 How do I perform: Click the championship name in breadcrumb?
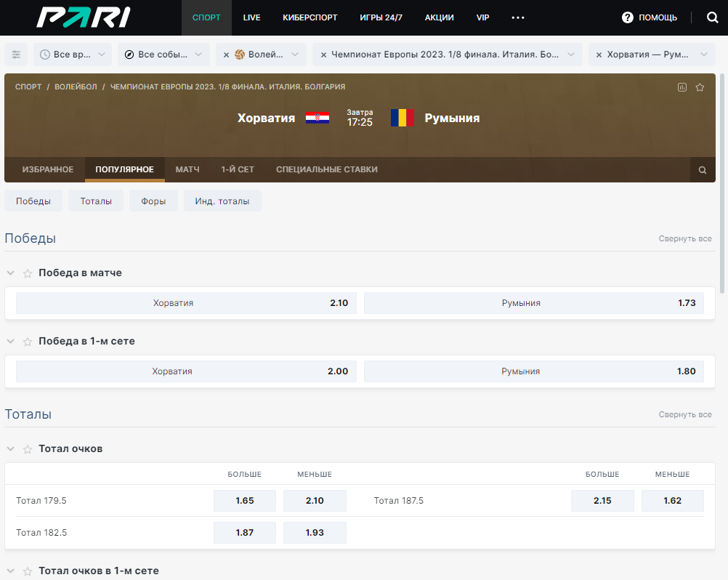tap(227, 86)
